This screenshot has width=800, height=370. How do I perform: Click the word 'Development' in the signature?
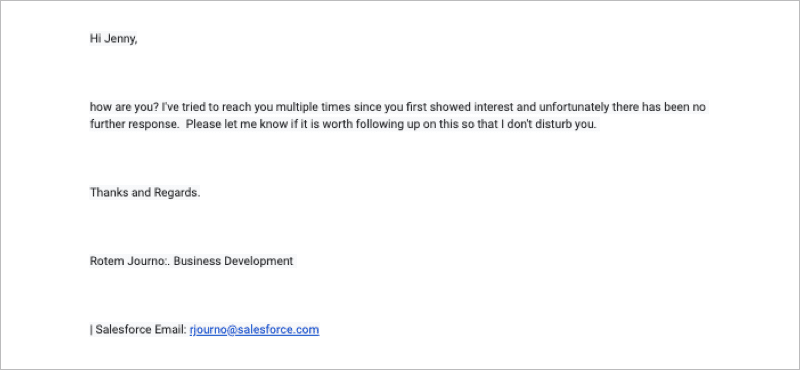click(261, 261)
